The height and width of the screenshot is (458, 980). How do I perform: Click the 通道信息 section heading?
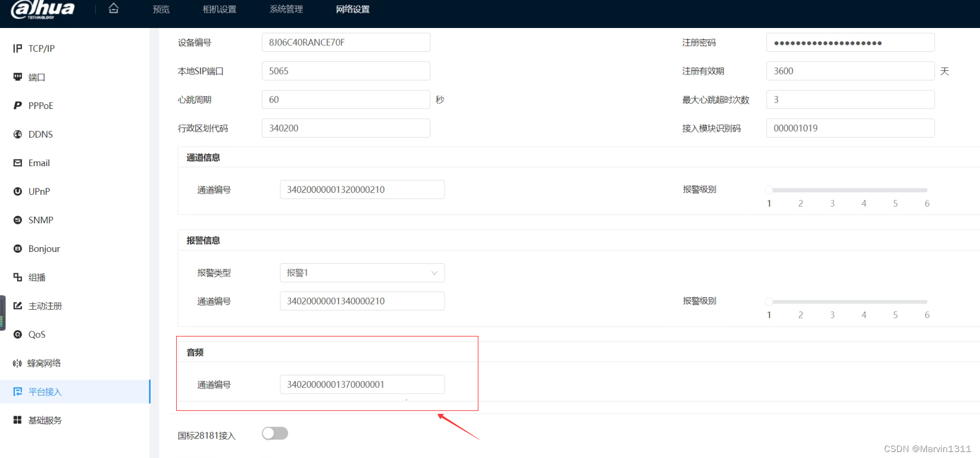203,158
